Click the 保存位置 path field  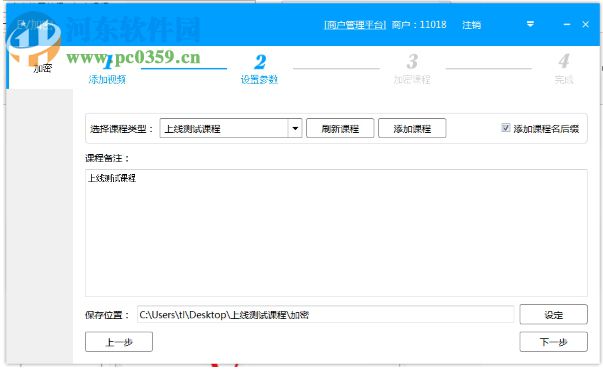coord(325,315)
